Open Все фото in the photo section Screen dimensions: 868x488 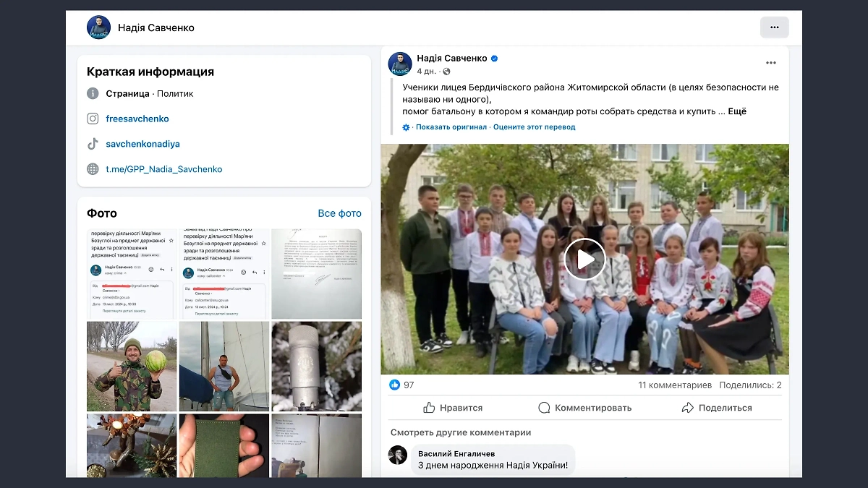pos(340,213)
